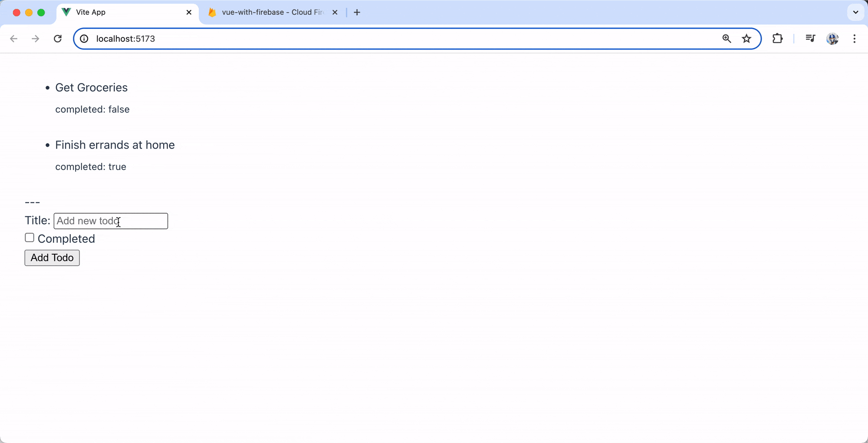
Task: Focus the Add new todo title field
Action: click(111, 221)
